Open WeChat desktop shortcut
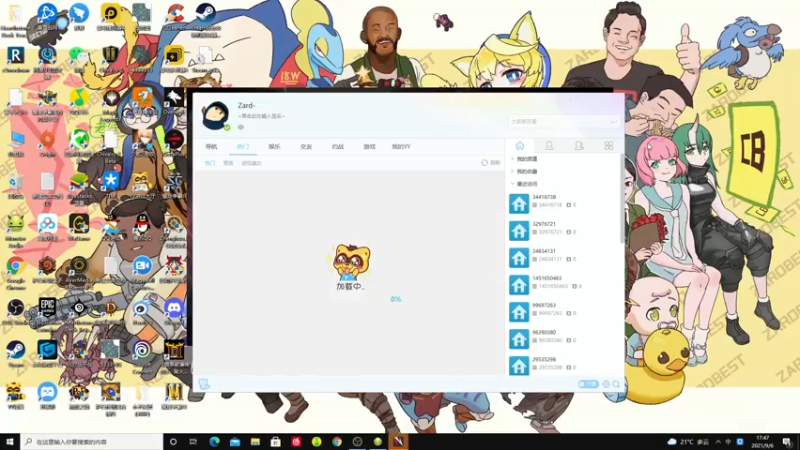 point(79,59)
